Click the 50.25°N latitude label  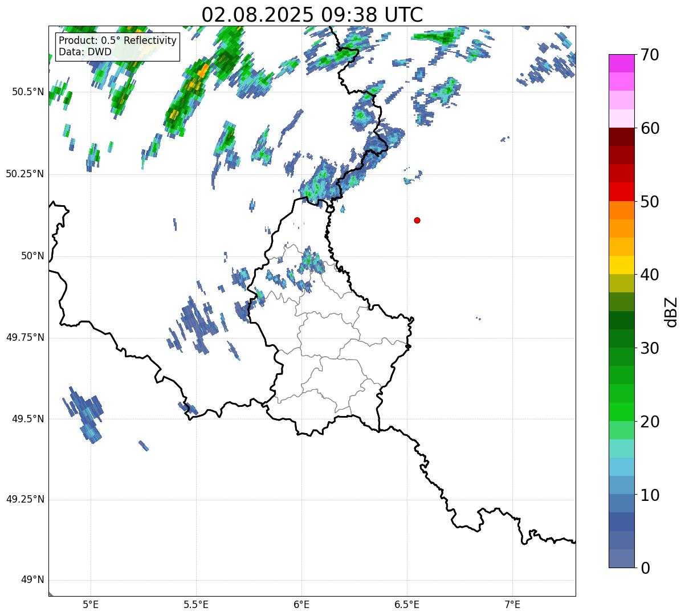click(25, 174)
